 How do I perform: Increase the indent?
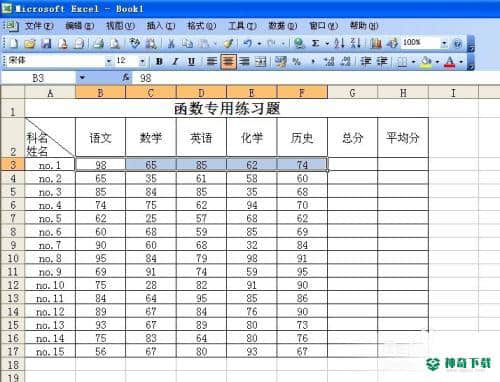[x=382, y=62]
